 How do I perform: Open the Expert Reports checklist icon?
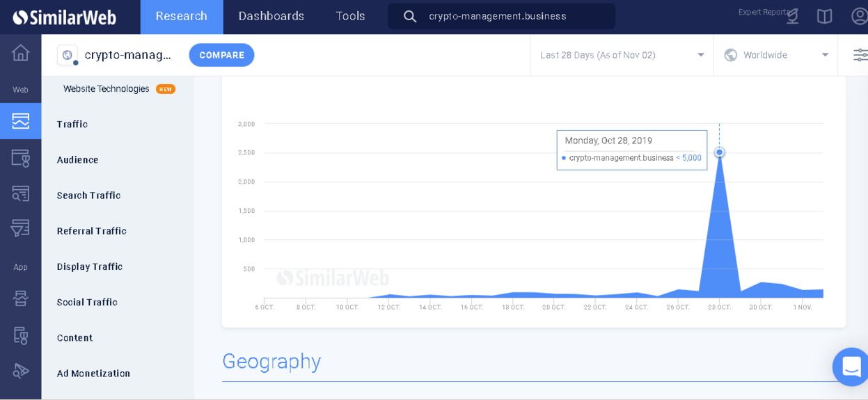[x=793, y=16]
